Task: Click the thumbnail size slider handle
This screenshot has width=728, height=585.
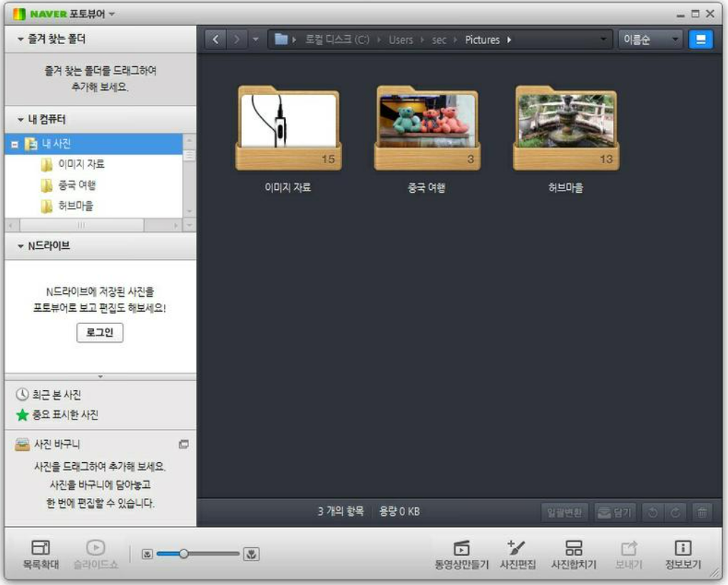Action: tap(184, 554)
